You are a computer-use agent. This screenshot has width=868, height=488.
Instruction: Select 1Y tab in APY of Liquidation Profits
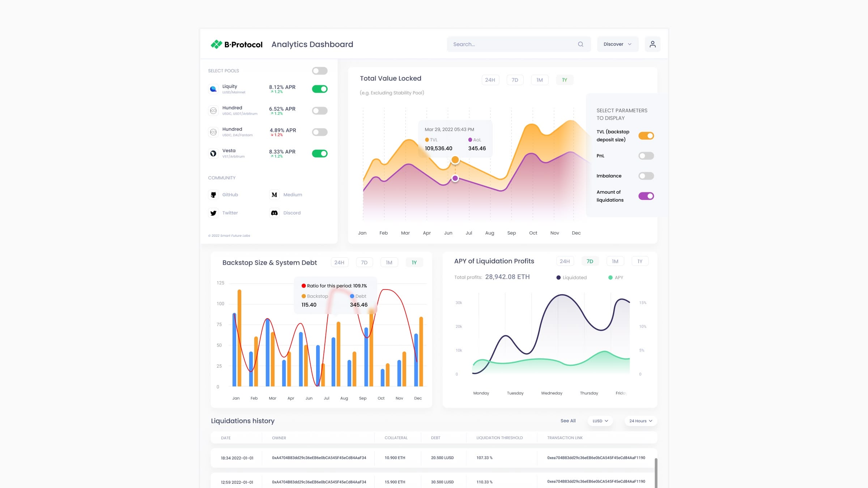(x=640, y=261)
